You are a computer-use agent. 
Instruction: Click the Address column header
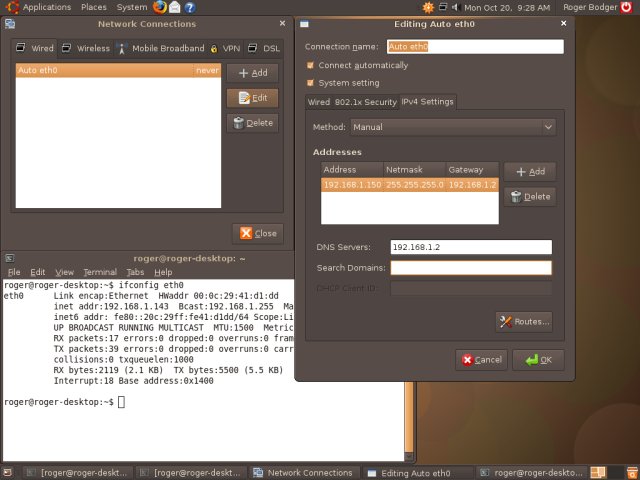click(352, 170)
